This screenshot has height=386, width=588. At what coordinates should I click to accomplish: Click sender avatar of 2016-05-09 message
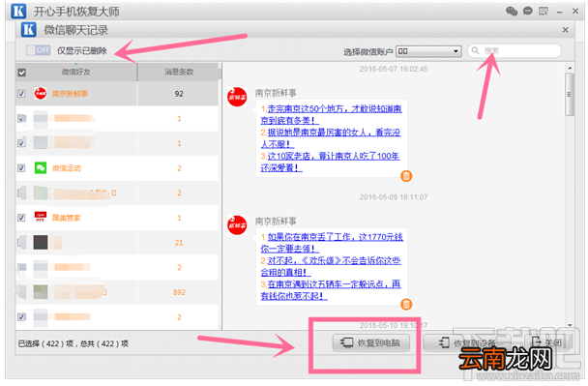click(237, 225)
